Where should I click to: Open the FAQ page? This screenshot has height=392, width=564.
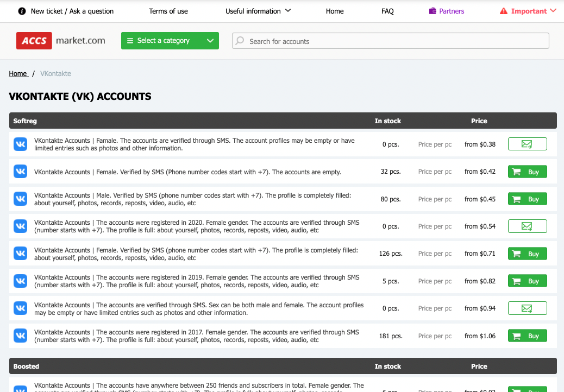coord(387,11)
